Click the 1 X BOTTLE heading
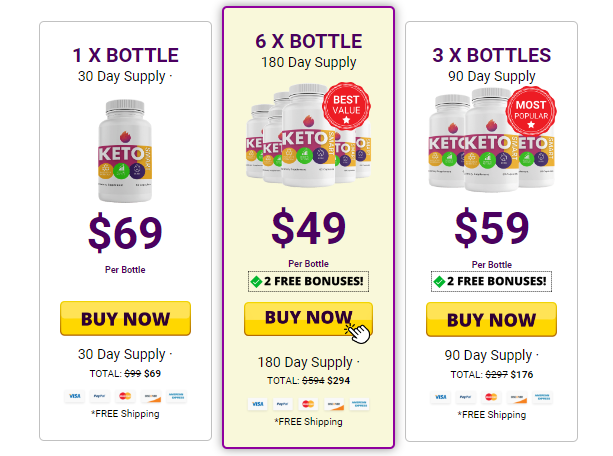 tap(125, 55)
